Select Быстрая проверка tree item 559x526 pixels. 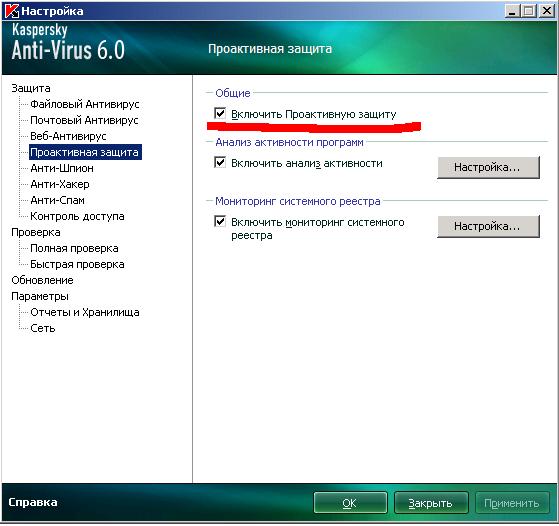(77, 264)
